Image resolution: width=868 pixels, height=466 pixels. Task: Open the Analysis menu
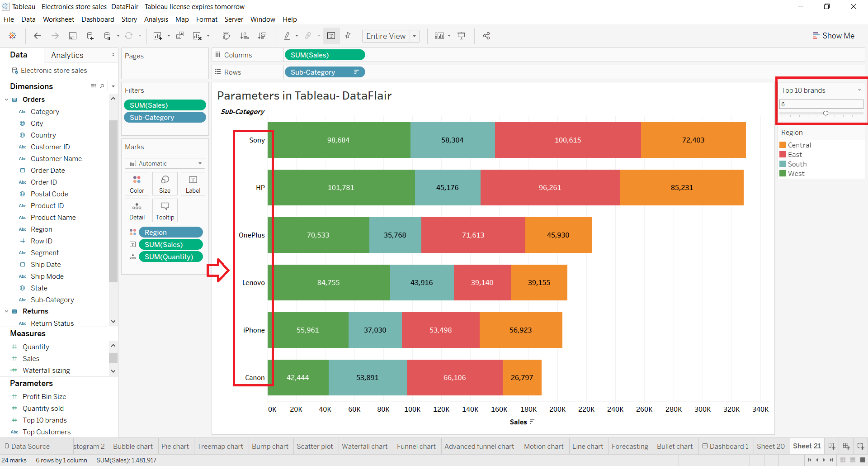[156, 19]
